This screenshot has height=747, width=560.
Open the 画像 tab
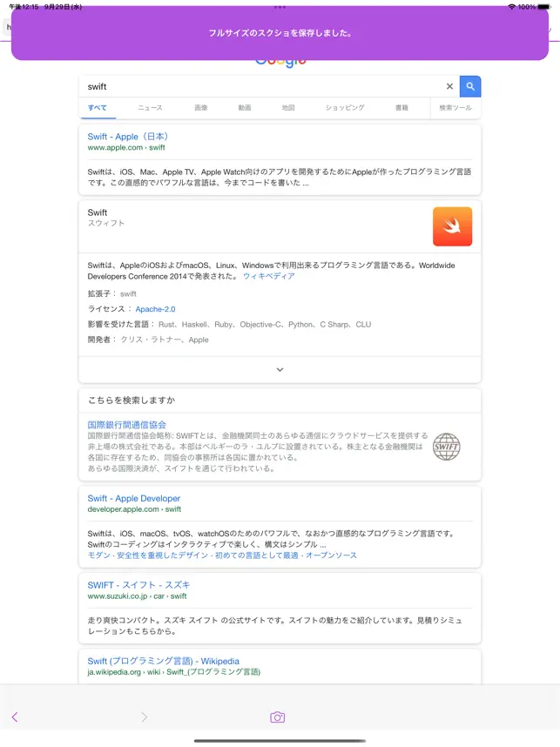(201, 108)
